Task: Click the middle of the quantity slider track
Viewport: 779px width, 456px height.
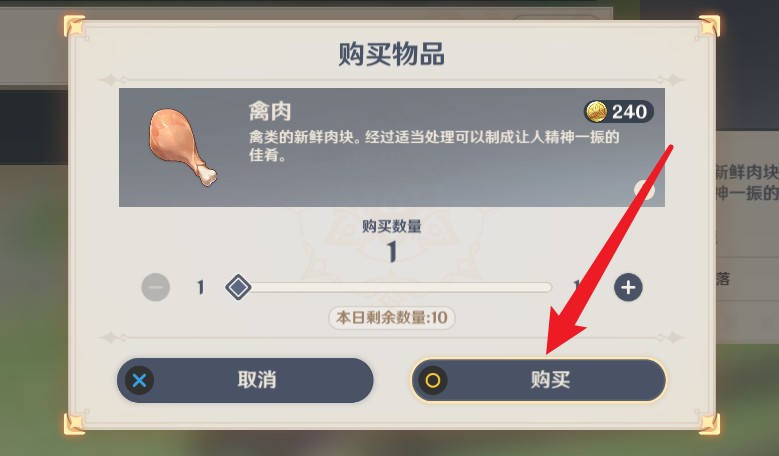Action: [389, 287]
